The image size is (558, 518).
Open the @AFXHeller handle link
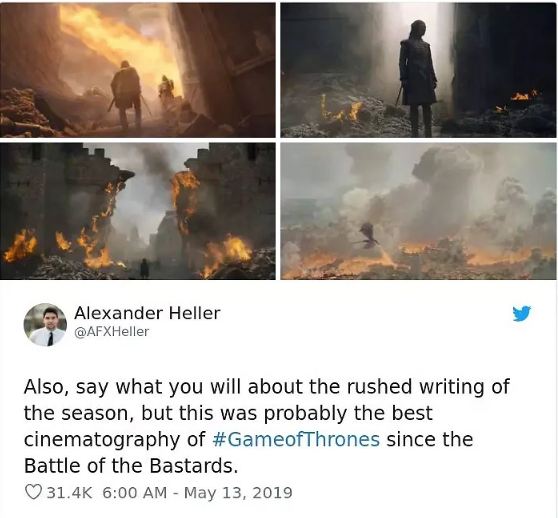(111, 332)
